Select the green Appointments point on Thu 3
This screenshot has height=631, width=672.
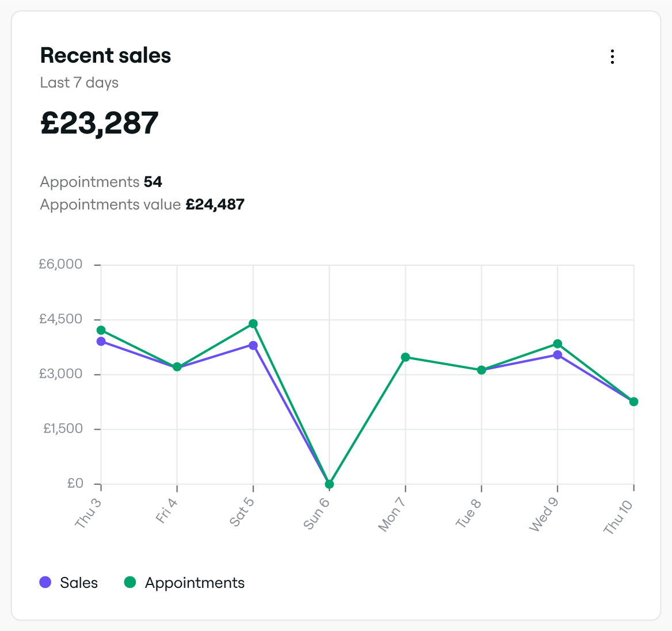coord(101,330)
